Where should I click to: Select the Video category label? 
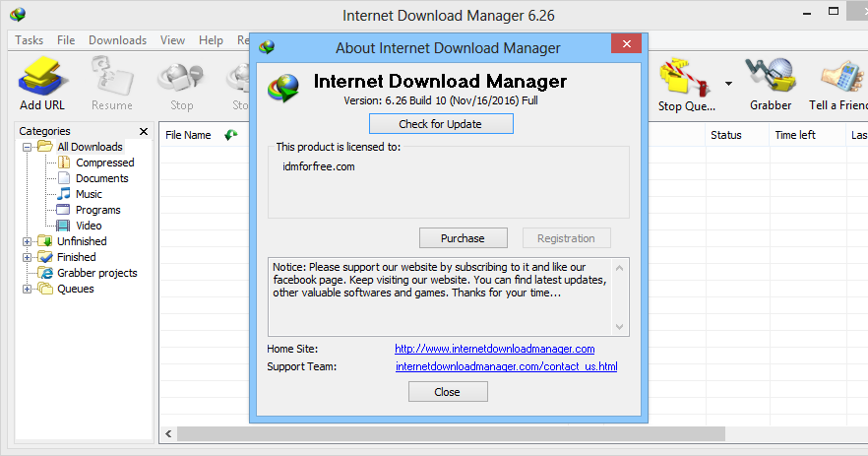tap(89, 226)
